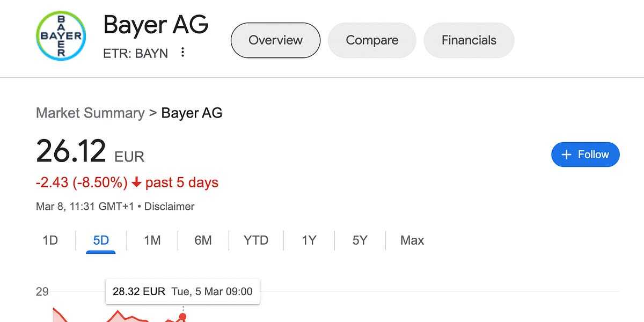The height and width of the screenshot is (322, 644).
Task: View the Max chart range
Action: point(412,240)
